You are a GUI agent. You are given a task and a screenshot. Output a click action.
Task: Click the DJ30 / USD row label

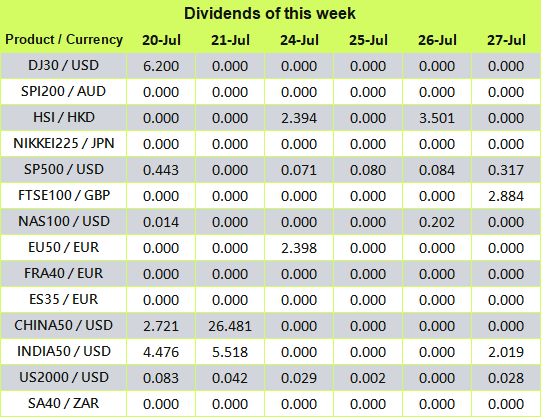point(63,66)
